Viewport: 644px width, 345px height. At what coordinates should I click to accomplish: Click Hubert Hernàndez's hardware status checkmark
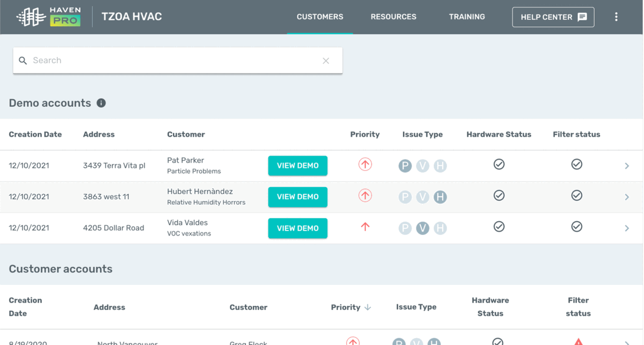point(499,195)
